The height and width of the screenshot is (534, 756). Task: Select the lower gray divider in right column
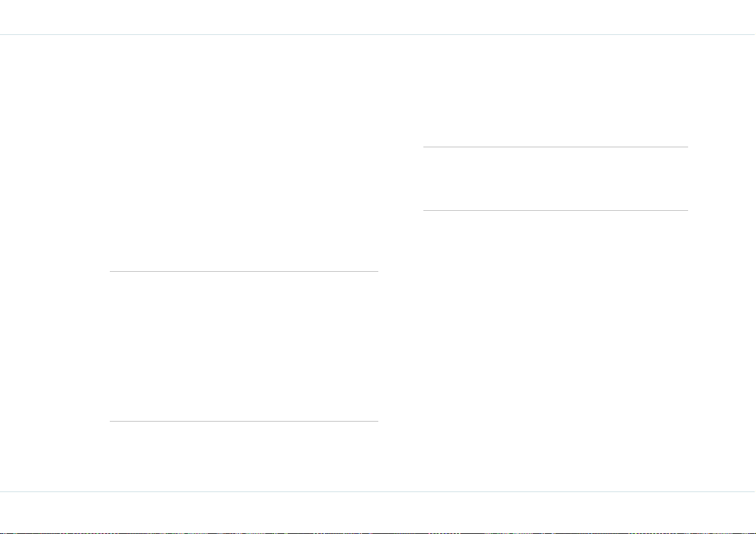pyautogui.click(x=555, y=210)
